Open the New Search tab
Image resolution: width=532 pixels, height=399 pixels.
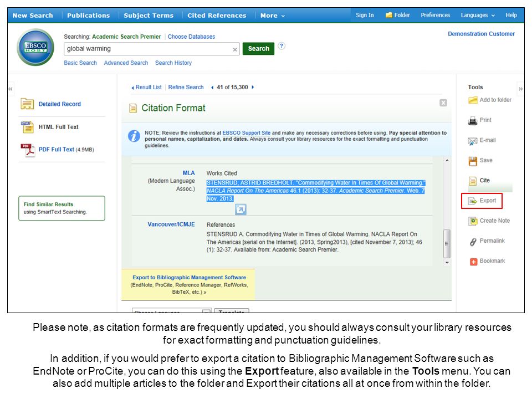[33, 16]
